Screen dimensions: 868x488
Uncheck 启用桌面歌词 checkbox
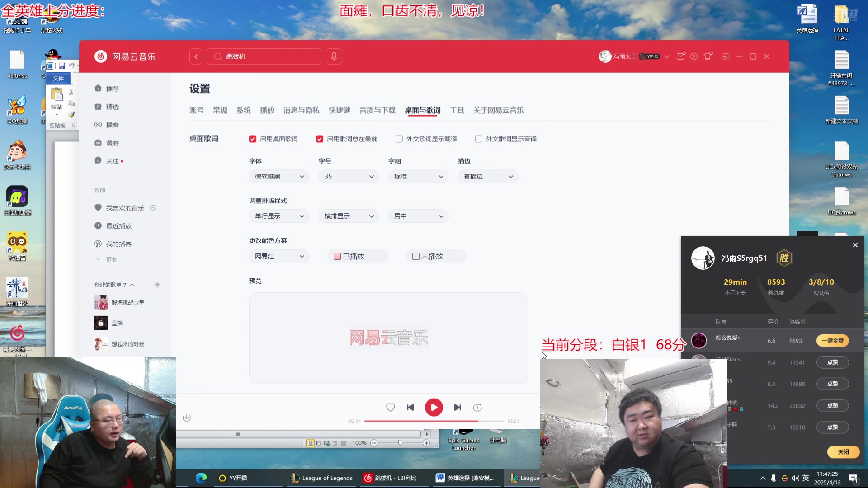pos(253,139)
